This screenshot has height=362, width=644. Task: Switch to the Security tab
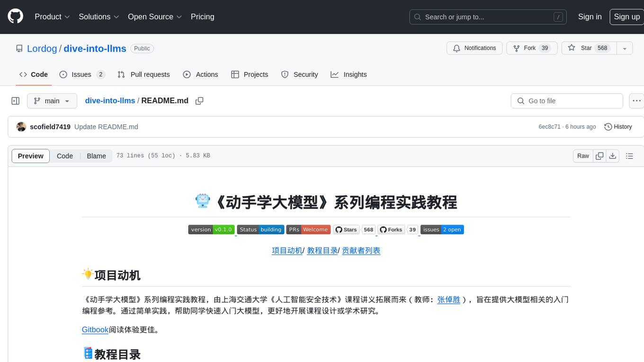click(x=300, y=74)
